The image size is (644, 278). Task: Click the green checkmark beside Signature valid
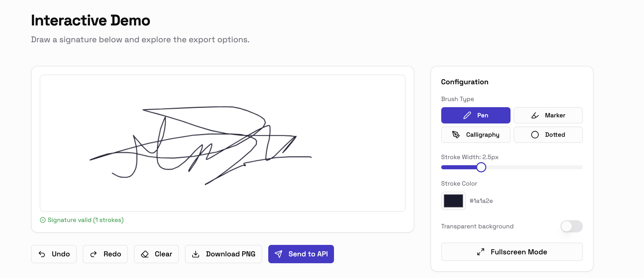click(43, 220)
